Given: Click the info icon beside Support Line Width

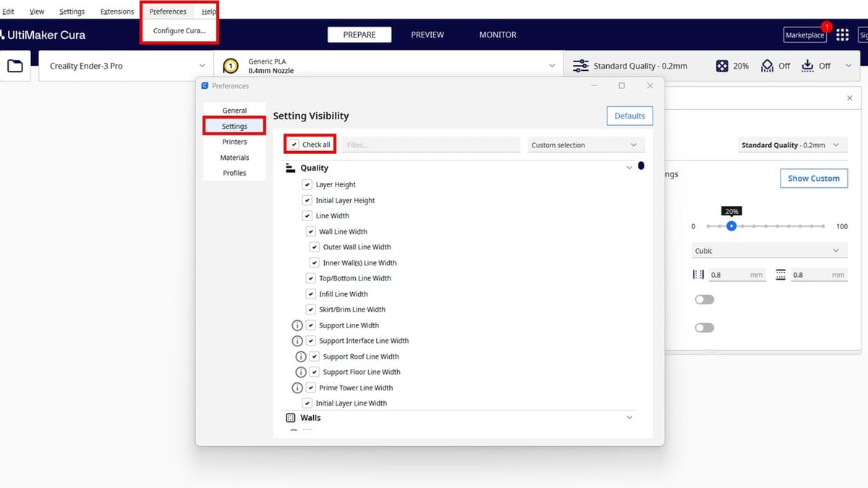Looking at the screenshot, I should tap(297, 325).
